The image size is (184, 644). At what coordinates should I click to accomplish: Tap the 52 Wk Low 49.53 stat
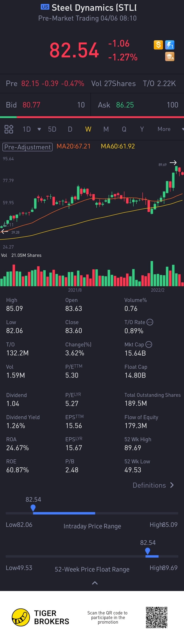tap(133, 470)
